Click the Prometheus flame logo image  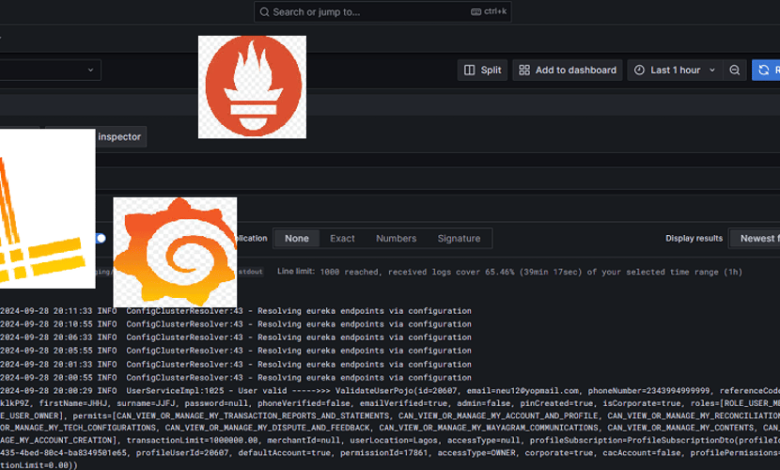pos(252,87)
